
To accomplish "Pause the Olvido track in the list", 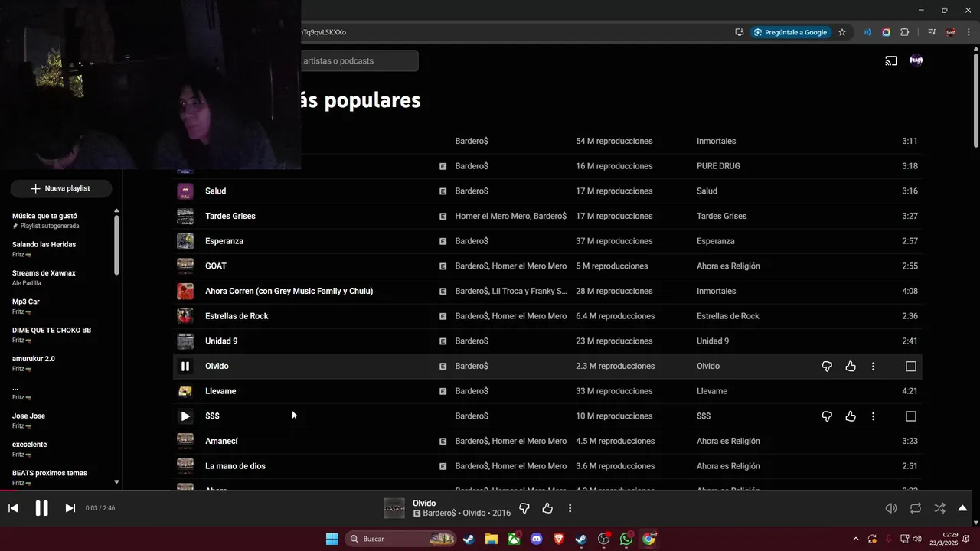I will tap(185, 367).
